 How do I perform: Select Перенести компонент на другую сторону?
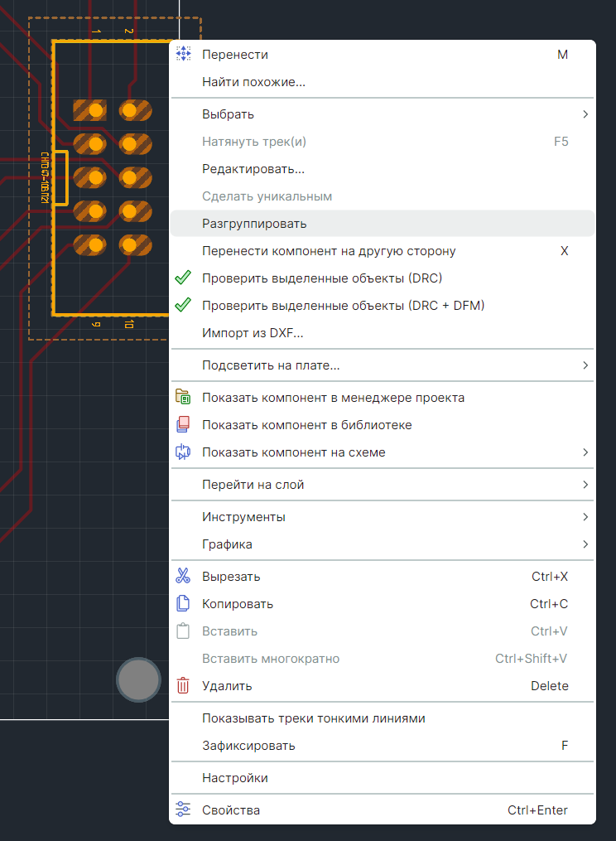[x=382, y=251]
